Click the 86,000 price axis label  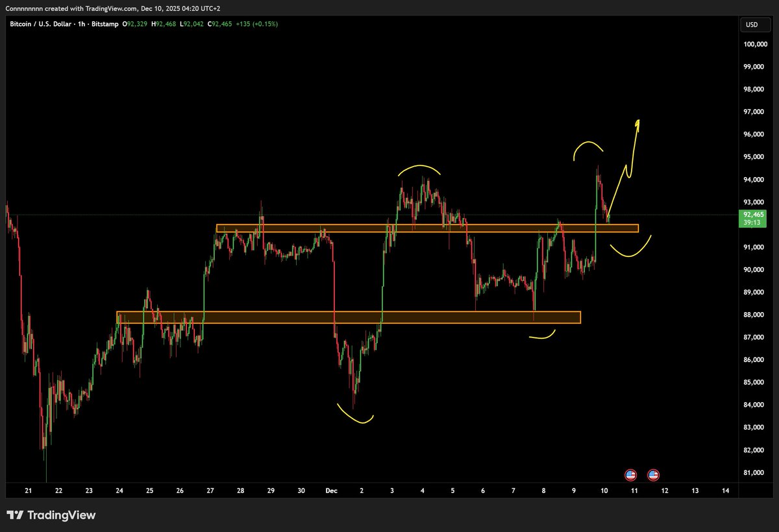(755, 359)
